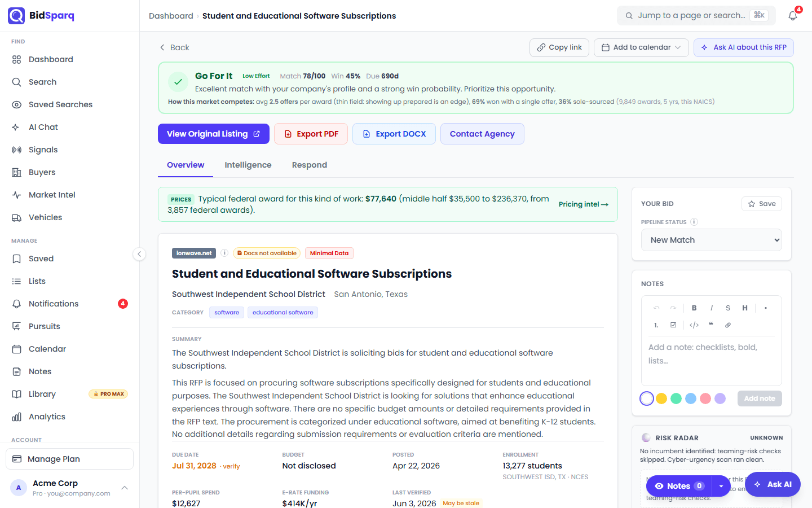Image resolution: width=812 pixels, height=508 pixels.
Task: Insert bullet list in notes editor
Action: click(x=765, y=308)
